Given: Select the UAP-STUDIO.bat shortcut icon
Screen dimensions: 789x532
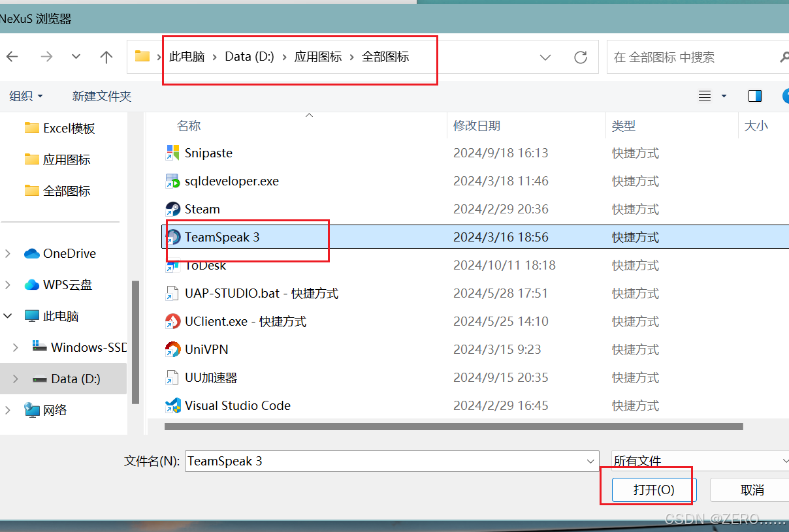Looking at the screenshot, I should [x=172, y=294].
